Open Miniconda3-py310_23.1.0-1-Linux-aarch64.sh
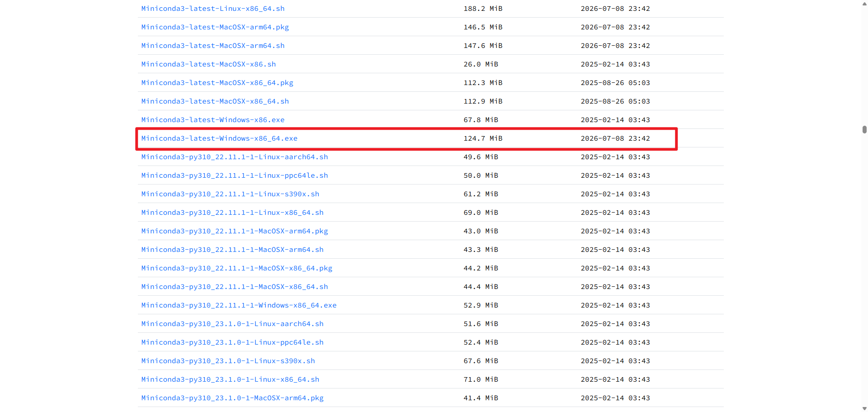Viewport: 868px width, 412px height. pyautogui.click(x=232, y=324)
